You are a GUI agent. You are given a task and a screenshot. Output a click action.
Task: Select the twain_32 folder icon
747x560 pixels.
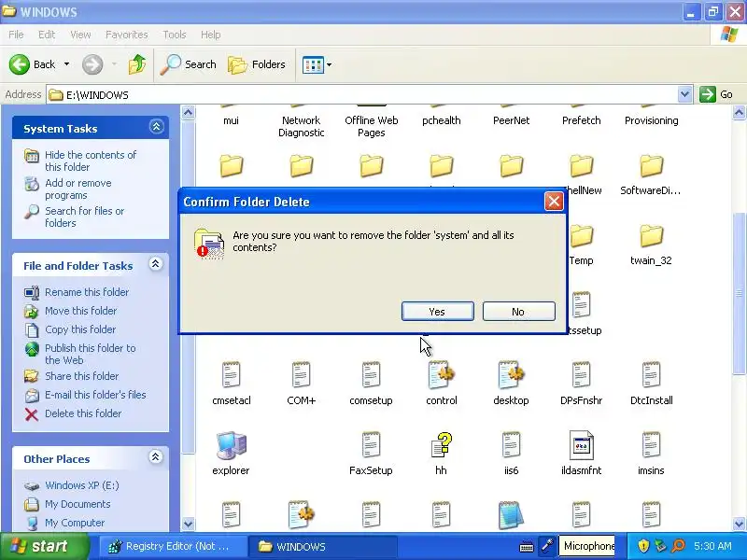[x=651, y=236]
